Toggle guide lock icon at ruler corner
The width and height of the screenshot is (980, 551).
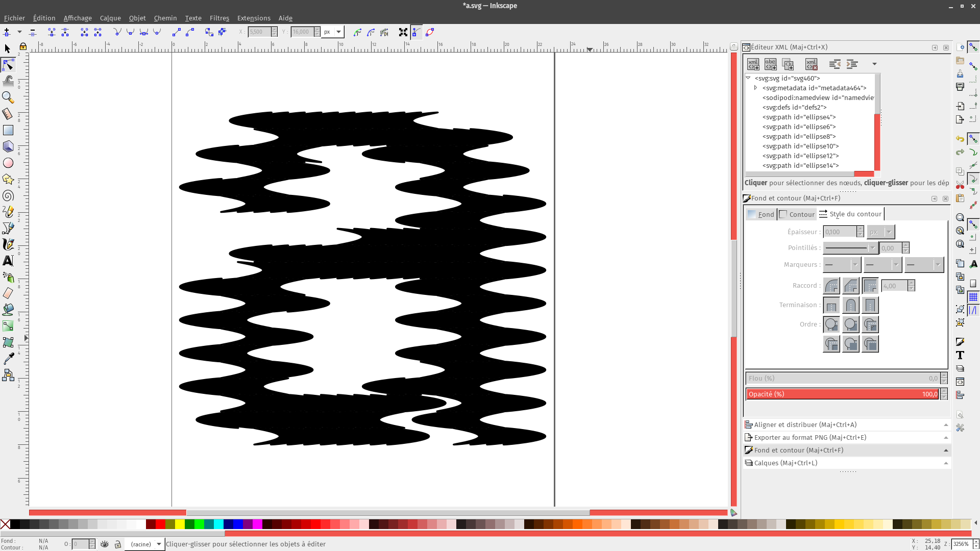(23, 46)
